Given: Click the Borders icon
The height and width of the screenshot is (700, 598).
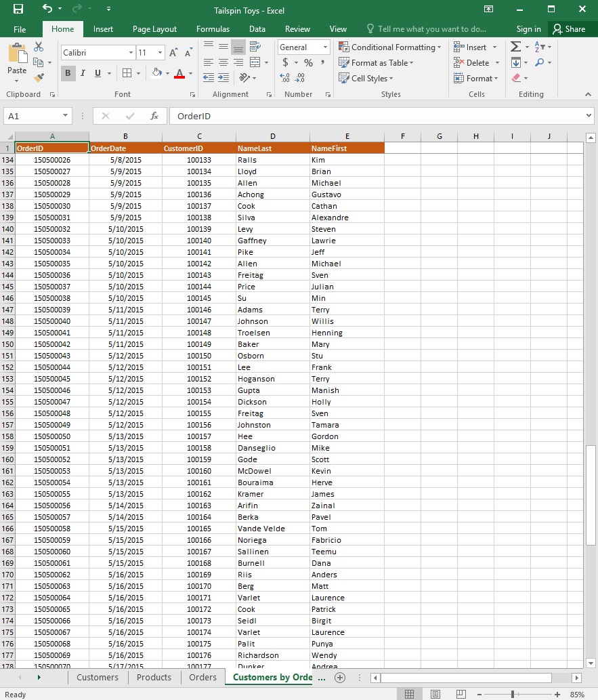Looking at the screenshot, I should click(x=127, y=73).
